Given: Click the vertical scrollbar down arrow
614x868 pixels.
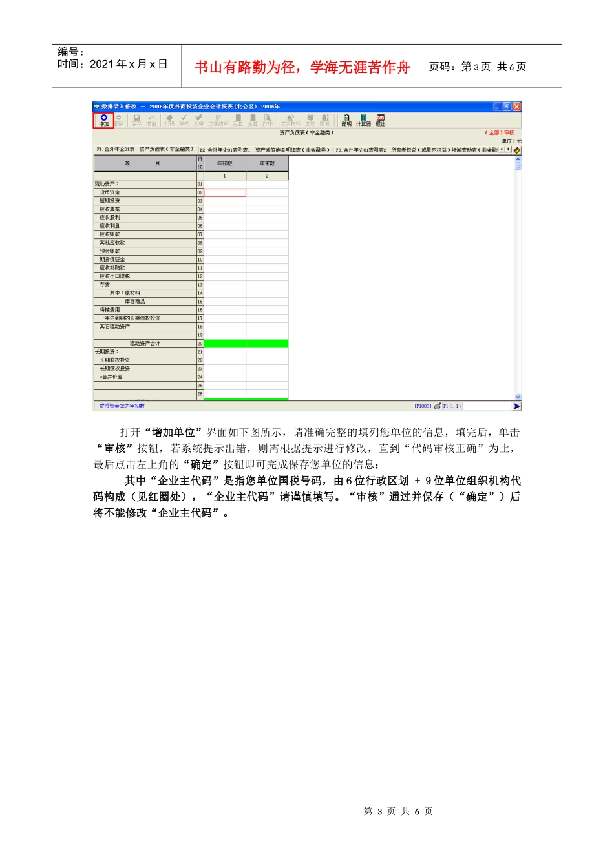Looking at the screenshot, I should click(518, 397).
